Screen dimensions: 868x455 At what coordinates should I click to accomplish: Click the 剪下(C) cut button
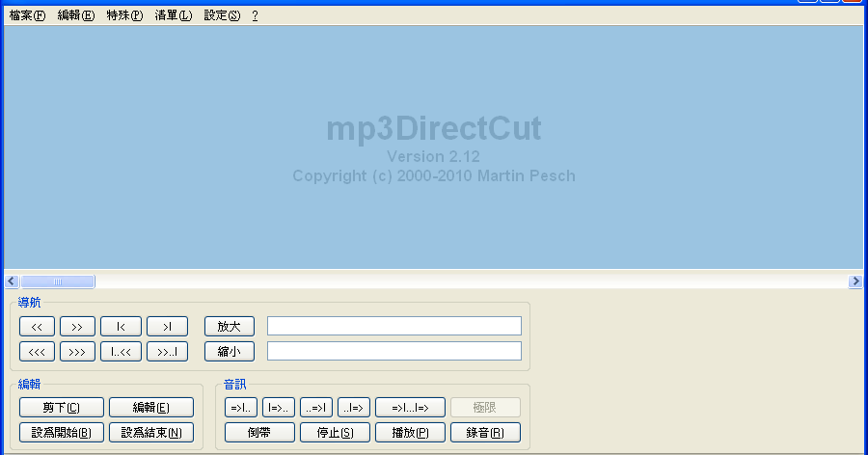pos(62,408)
